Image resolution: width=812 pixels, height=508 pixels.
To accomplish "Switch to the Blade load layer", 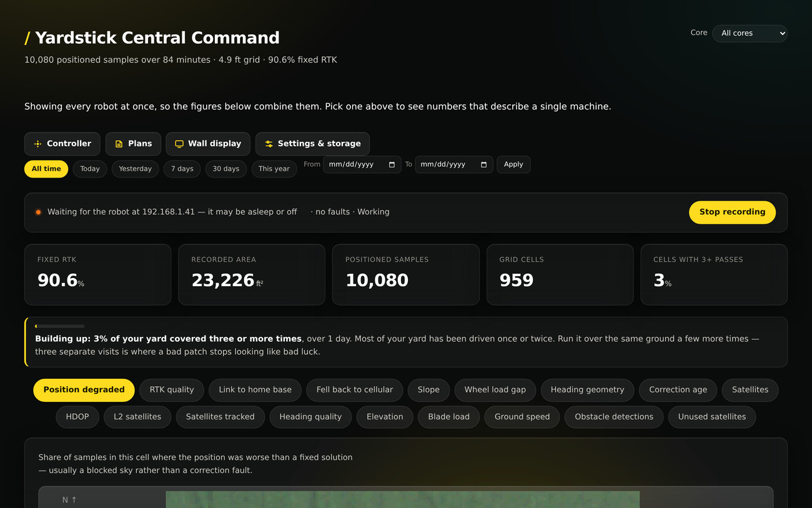I will [x=448, y=417].
